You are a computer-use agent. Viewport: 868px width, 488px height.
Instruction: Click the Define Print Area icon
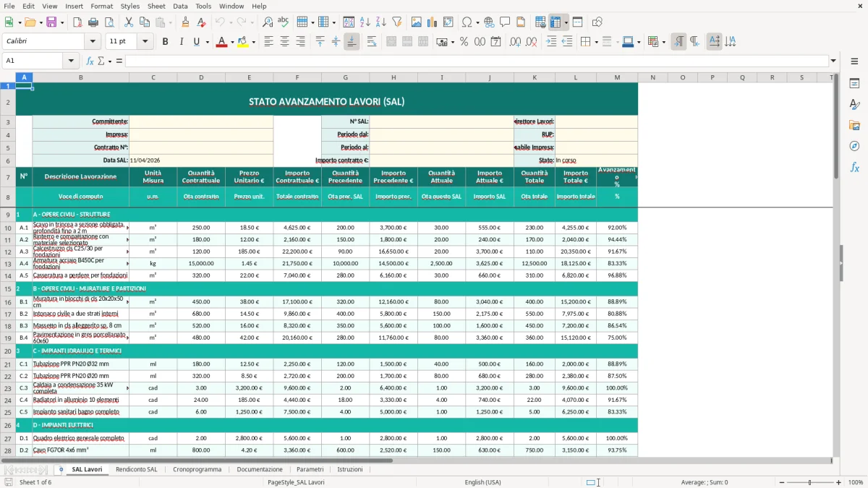click(540, 22)
